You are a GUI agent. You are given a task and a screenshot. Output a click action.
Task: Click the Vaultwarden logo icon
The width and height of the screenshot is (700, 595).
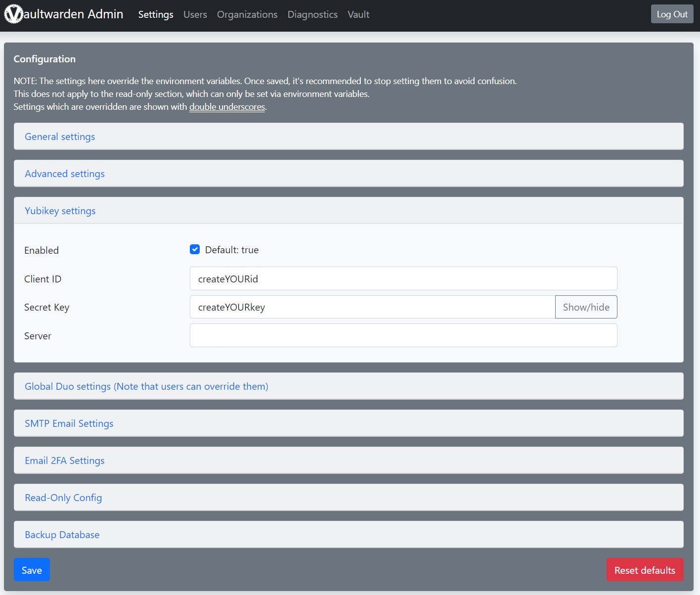(x=13, y=14)
